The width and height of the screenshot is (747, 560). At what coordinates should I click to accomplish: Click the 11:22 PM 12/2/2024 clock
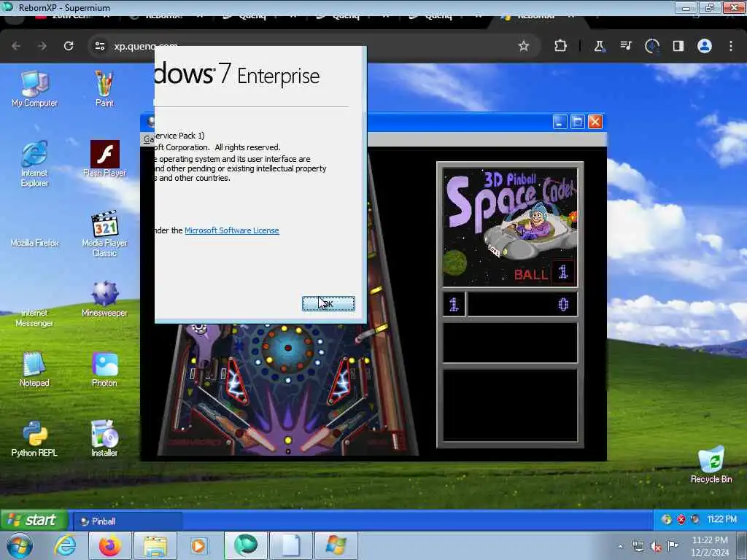[x=710, y=546]
